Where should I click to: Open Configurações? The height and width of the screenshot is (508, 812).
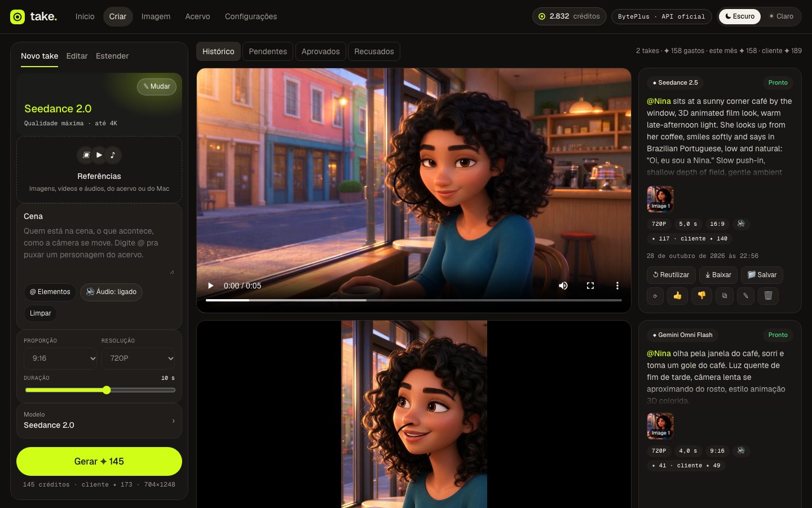[251, 16]
